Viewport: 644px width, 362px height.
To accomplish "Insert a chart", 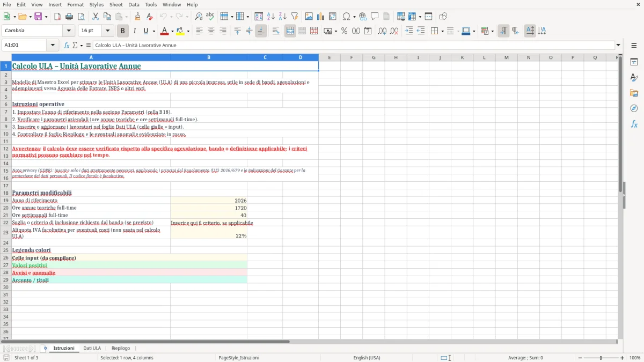I will pyautogui.click(x=321, y=17).
